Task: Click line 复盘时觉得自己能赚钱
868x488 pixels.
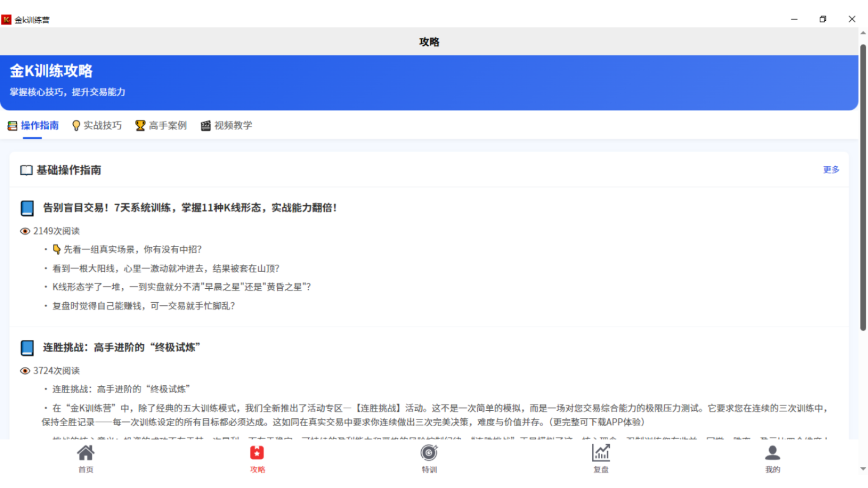Action: tap(144, 306)
